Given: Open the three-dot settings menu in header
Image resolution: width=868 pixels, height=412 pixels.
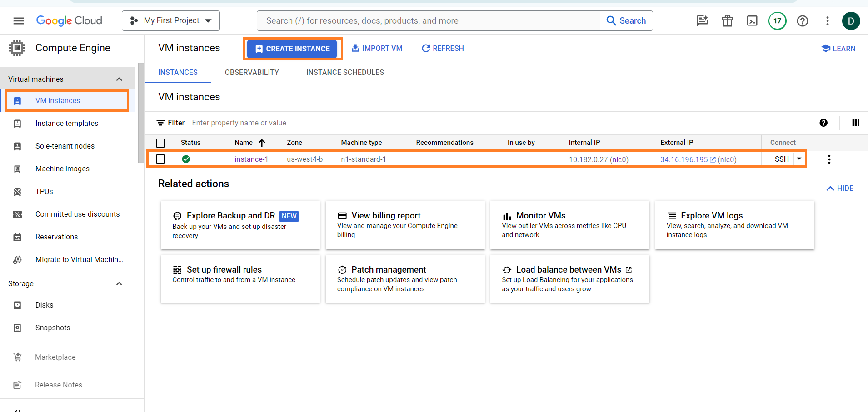Looking at the screenshot, I should pyautogui.click(x=828, y=21).
